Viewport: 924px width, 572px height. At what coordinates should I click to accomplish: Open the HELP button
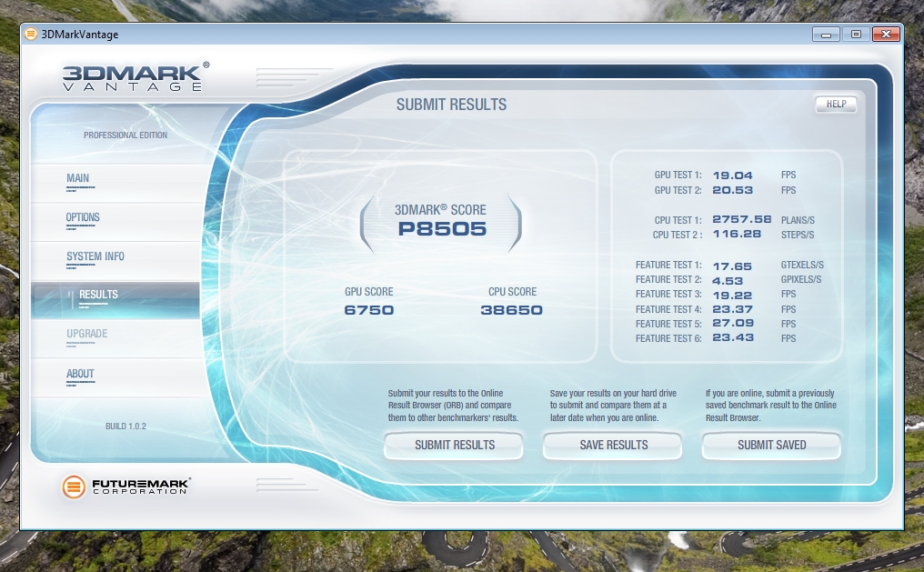tap(836, 105)
